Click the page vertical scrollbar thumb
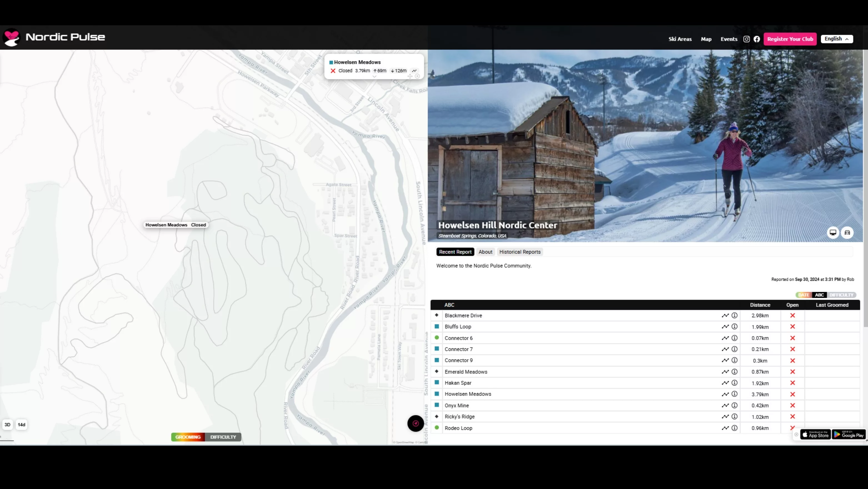Screen dimensions: 868x489 pyautogui.click(x=866, y=188)
